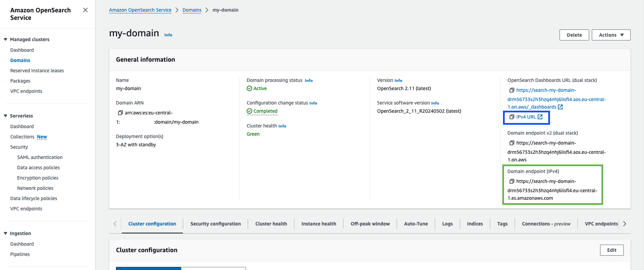Switch to the Cluster configuration tab

152,224
